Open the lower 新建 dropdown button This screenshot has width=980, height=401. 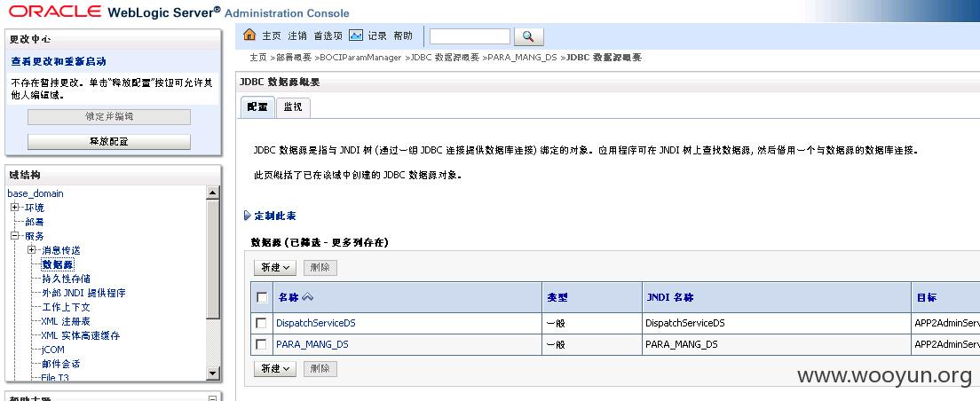point(275,368)
